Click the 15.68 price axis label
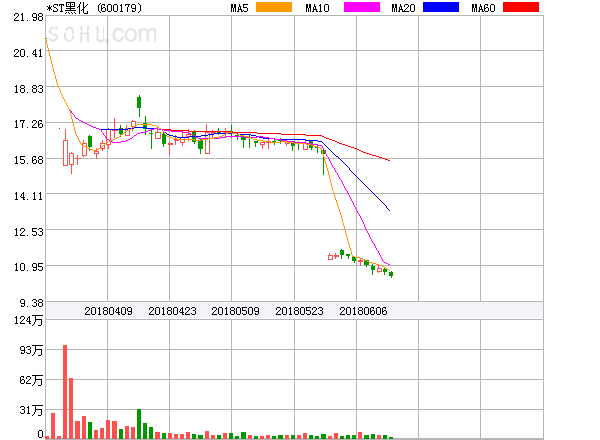This screenshot has height=440, width=600. [28, 160]
